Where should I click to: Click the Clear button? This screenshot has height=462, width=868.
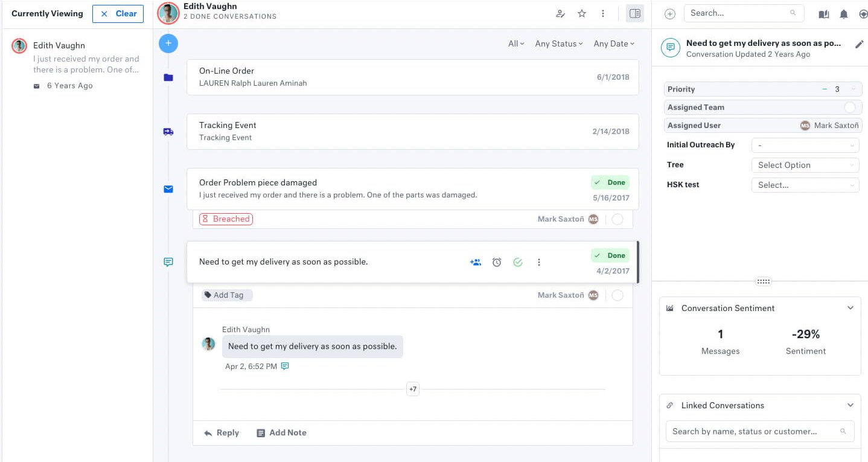coord(118,14)
